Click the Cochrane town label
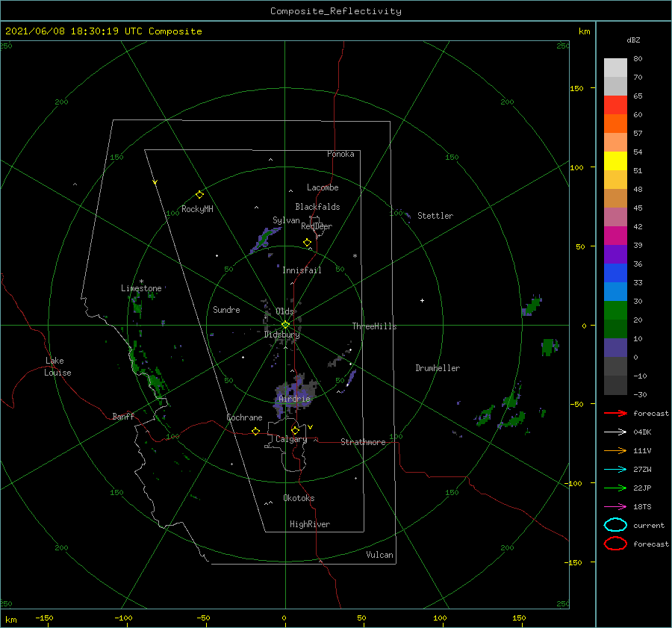The image size is (672, 628). tap(244, 417)
